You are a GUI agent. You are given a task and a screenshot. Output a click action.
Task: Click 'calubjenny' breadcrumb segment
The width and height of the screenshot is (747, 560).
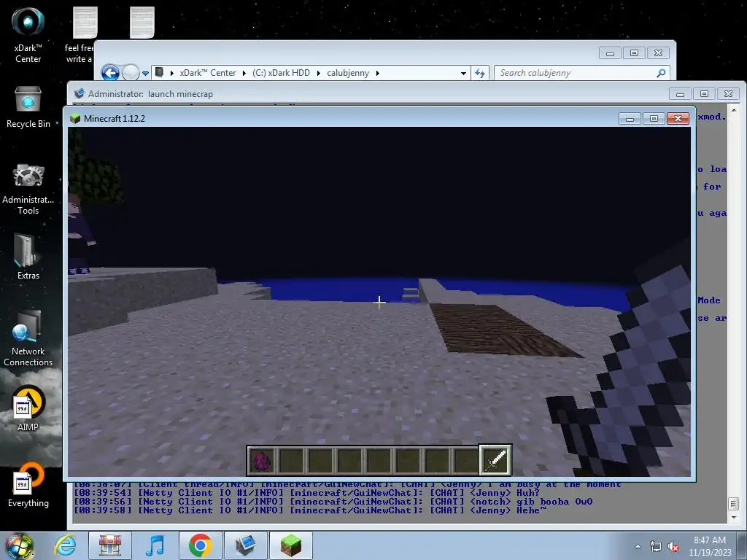pos(348,73)
